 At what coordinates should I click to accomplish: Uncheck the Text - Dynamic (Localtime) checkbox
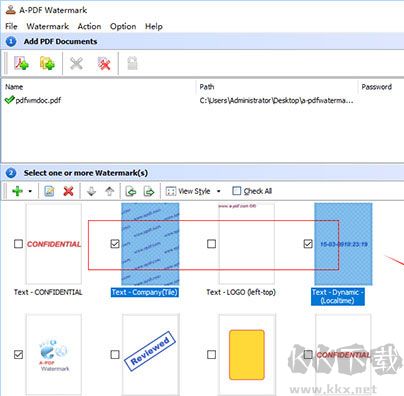coord(308,244)
